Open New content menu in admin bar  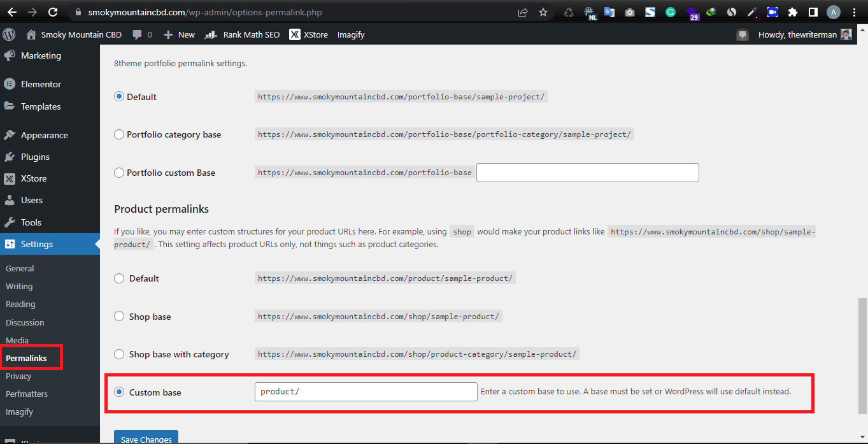179,34
